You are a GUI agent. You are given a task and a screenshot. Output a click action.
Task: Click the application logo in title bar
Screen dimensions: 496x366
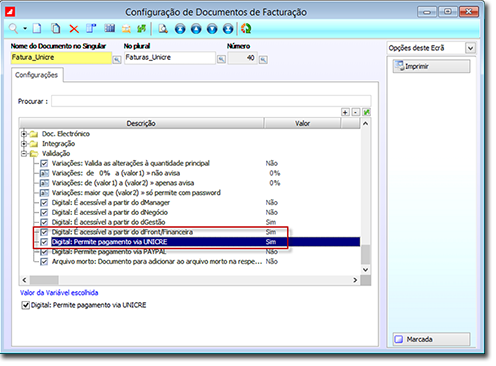coord(10,12)
